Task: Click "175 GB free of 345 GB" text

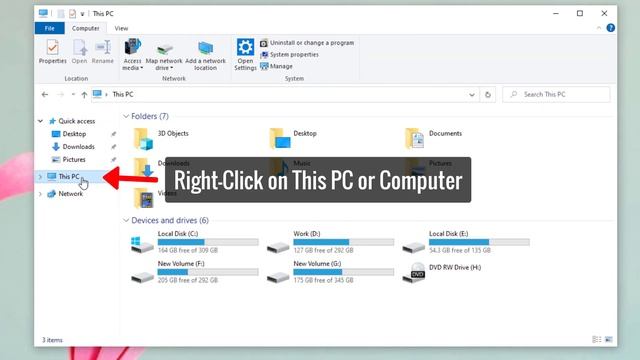Action: pyautogui.click(x=323, y=280)
